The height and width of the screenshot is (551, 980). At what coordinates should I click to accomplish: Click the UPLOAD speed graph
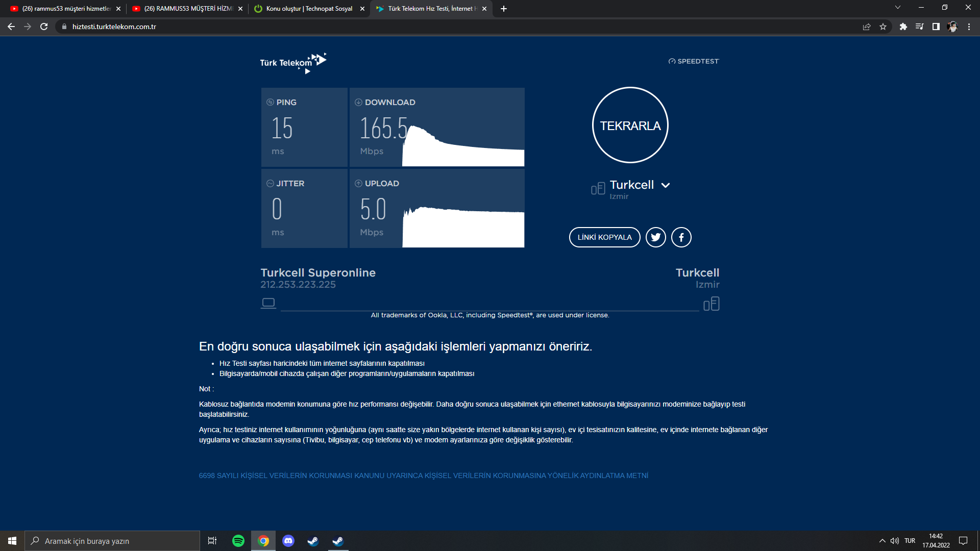[x=463, y=227]
